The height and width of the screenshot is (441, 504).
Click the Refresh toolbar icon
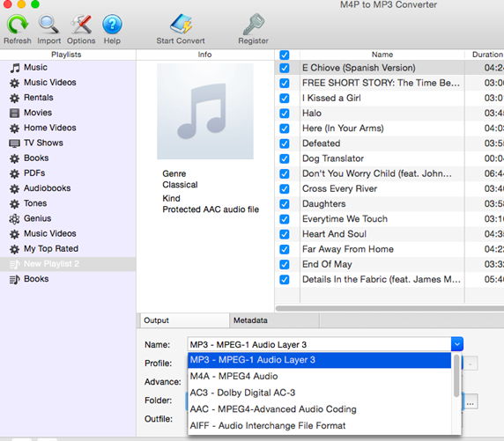click(18, 24)
